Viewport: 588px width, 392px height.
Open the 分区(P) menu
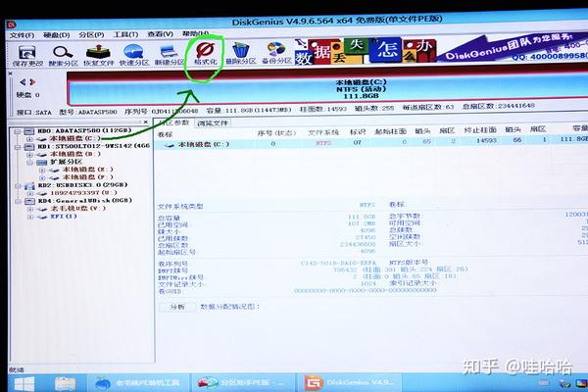pos(91,34)
